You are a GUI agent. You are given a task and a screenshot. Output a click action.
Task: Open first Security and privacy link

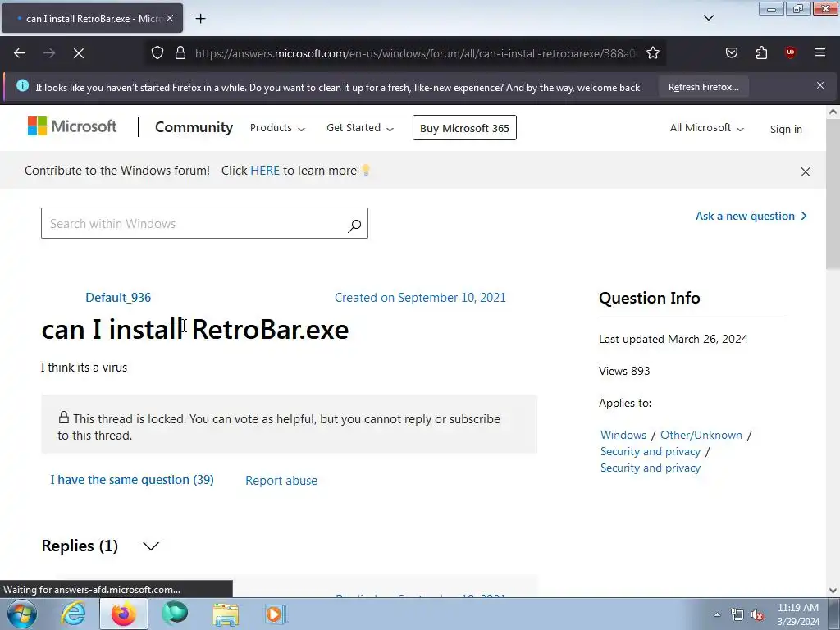(651, 452)
